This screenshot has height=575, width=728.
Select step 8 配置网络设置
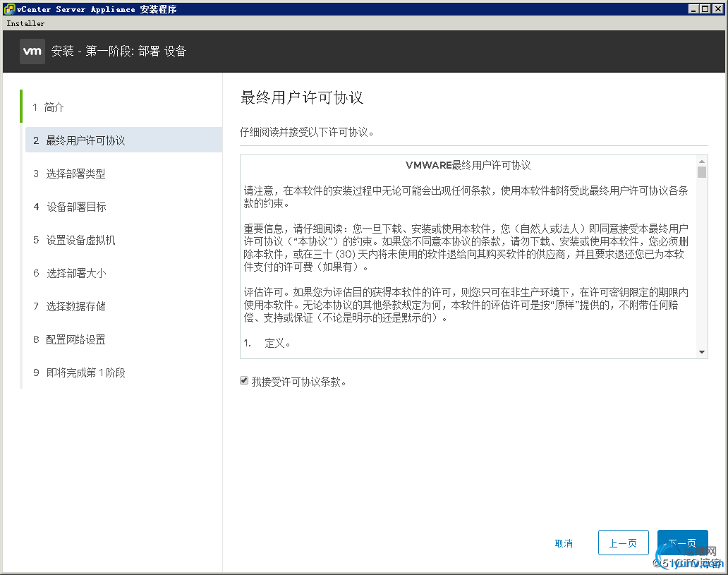click(69, 339)
